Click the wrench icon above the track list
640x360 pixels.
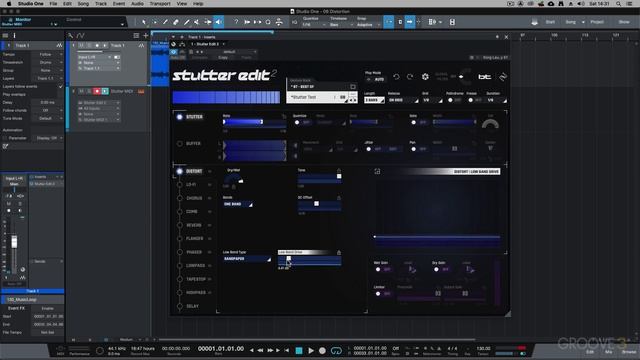point(71,36)
